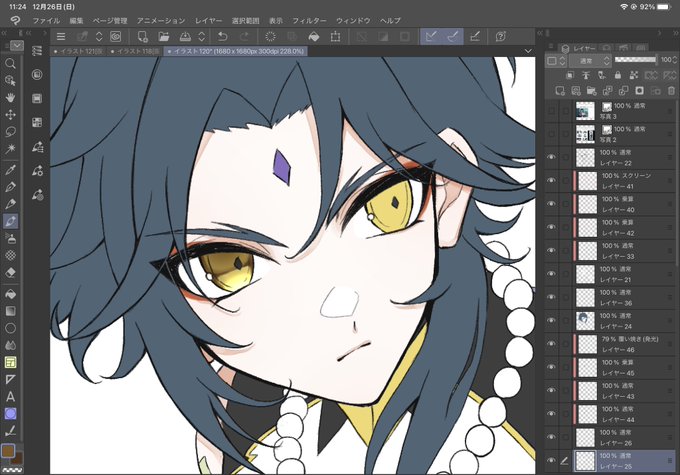The width and height of the screenshot is (680, 475).
Task: Select the layer レイヤー 26 row
Action: coord(610,438)
